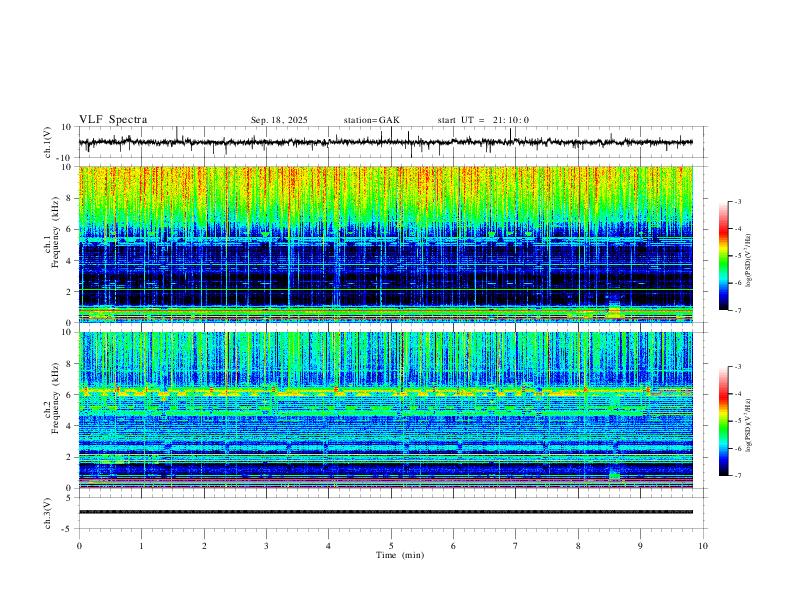
Task: Click the "8" kHz tick of ch.1 spectrogram
Action: tap(70, 198)
